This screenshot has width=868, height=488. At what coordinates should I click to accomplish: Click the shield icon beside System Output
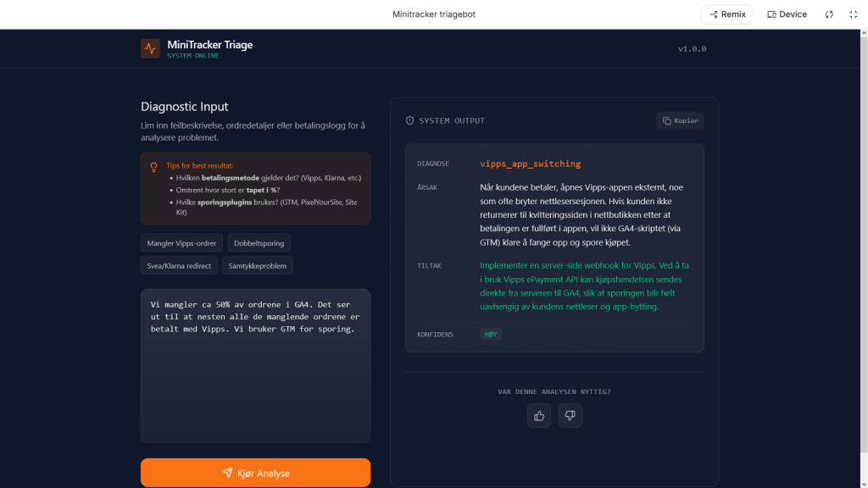[409, 120]
